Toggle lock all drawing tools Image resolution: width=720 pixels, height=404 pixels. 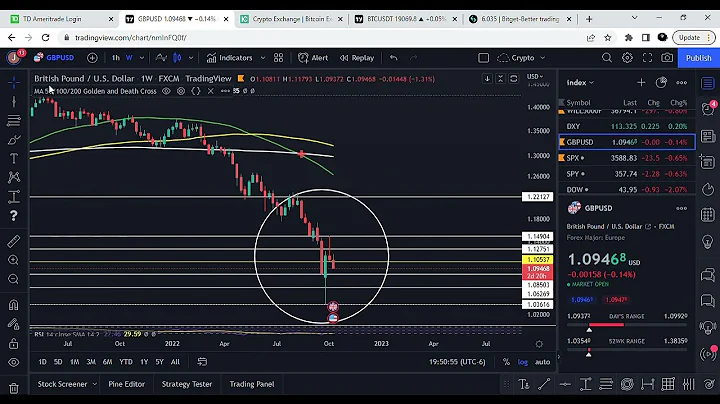(x=14, y=343)
